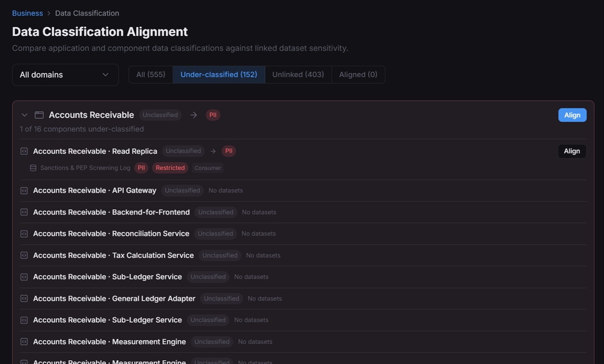
Task: Click the Accounts Receivable group title
Action: (92, 115)
